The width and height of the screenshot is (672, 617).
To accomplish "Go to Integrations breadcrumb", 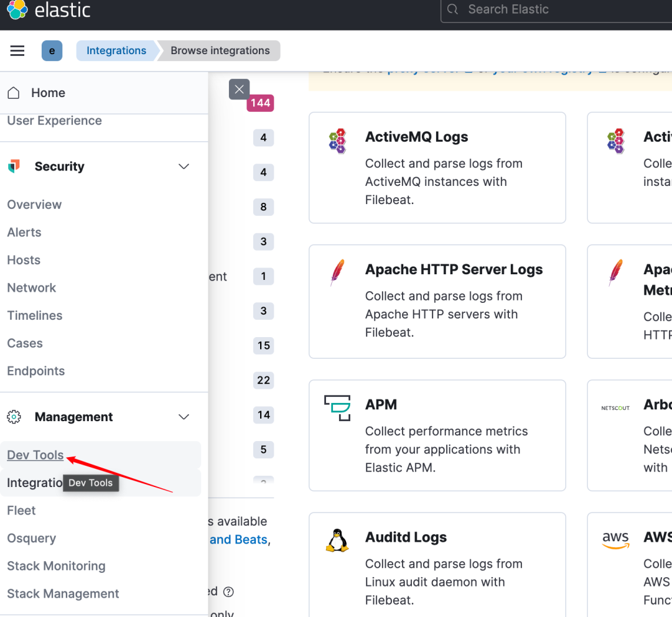I will [x=116, y=50].
